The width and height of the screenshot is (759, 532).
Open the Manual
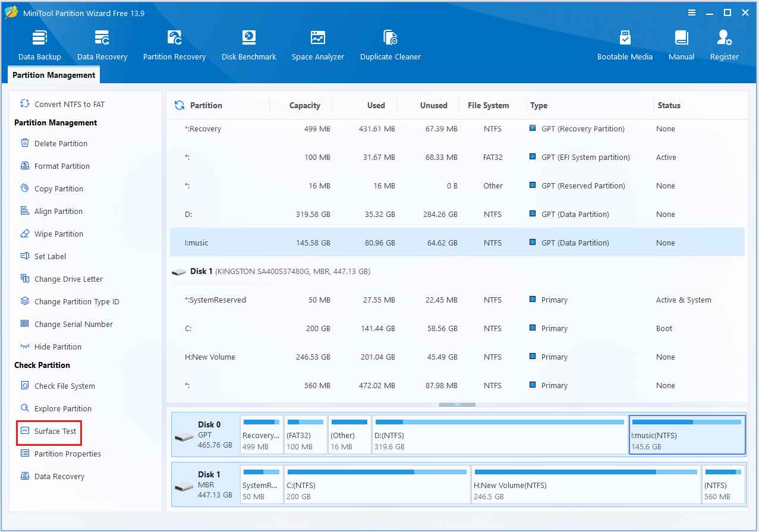[x=681, y=45]
